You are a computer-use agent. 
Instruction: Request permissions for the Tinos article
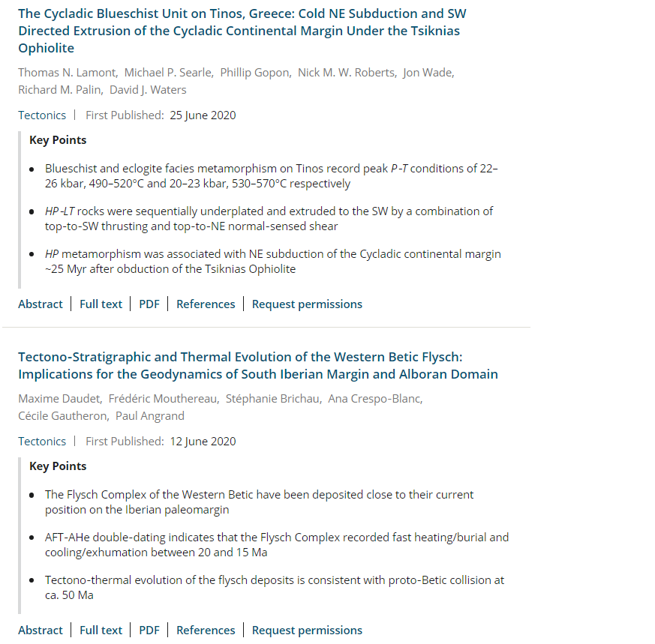(x=307, y=304)
